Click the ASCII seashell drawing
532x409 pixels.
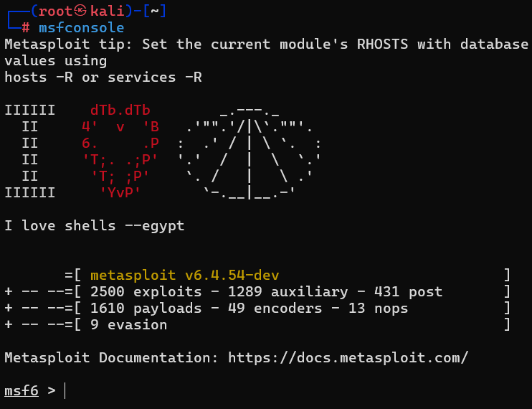pyautogui.click(x=249, y=151)
